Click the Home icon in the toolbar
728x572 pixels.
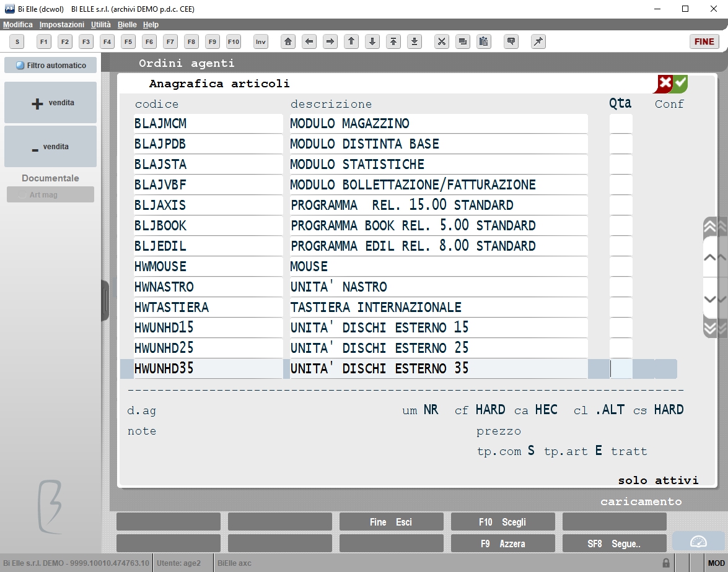[x=288, y=41]
